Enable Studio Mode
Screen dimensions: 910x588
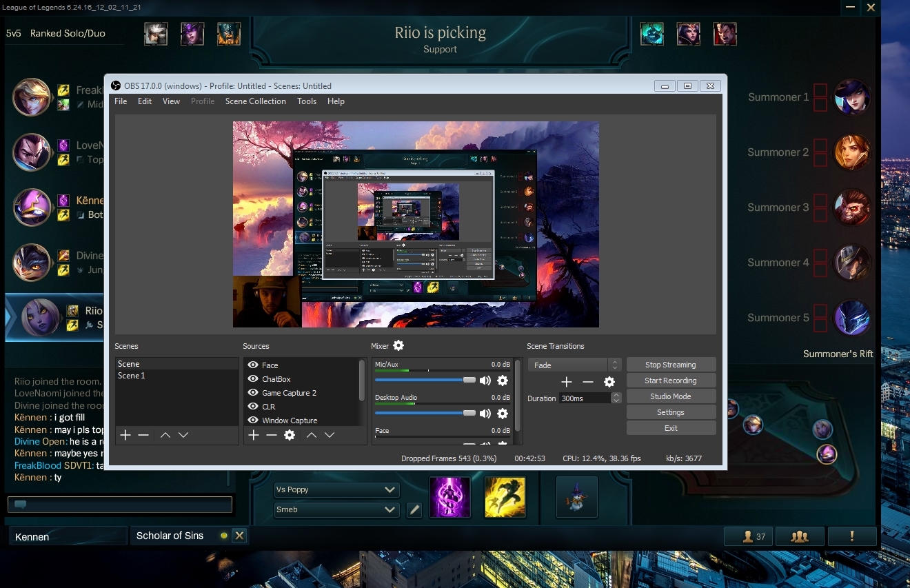click(x=671, y=396)
